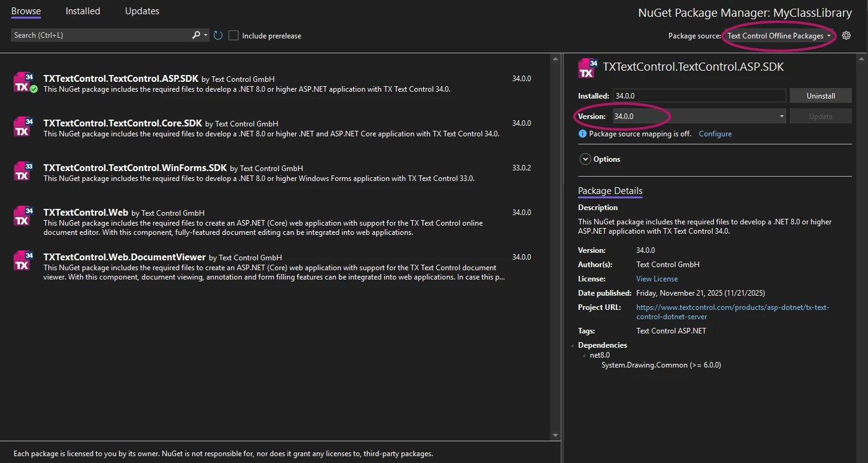Collapse the net8.0 dependency node
Image resolution: width=868 pixels, height=463 pixels.
click(x=584, y=356)
